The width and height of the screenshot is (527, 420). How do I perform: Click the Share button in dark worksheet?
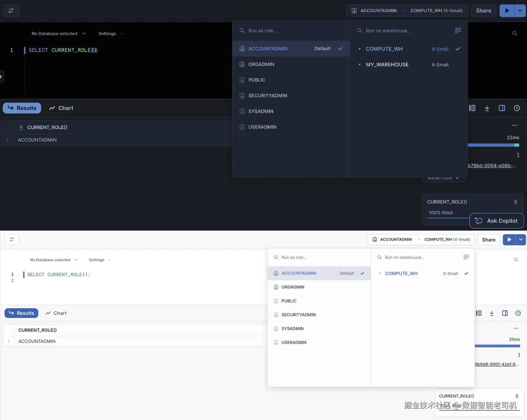click(484, 11)
